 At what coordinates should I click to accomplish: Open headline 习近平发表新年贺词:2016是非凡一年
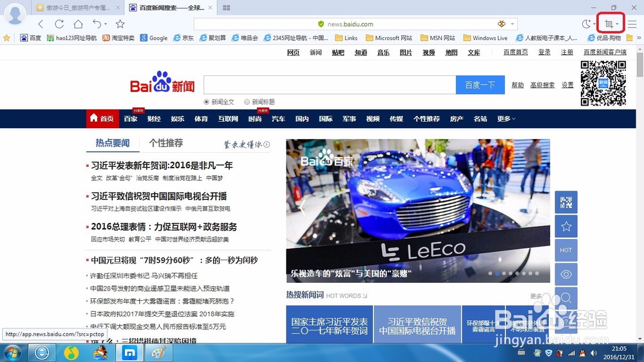click(x=162, y=165)
